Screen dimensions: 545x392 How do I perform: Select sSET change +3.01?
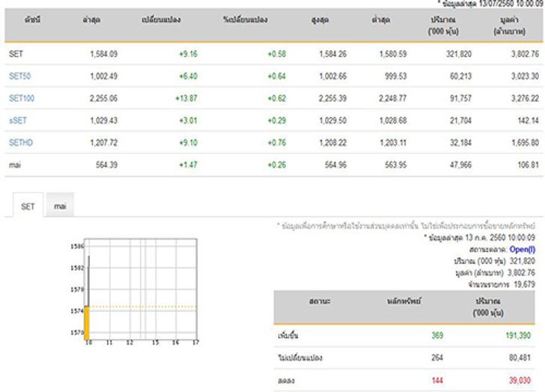(x=188, y=120)
